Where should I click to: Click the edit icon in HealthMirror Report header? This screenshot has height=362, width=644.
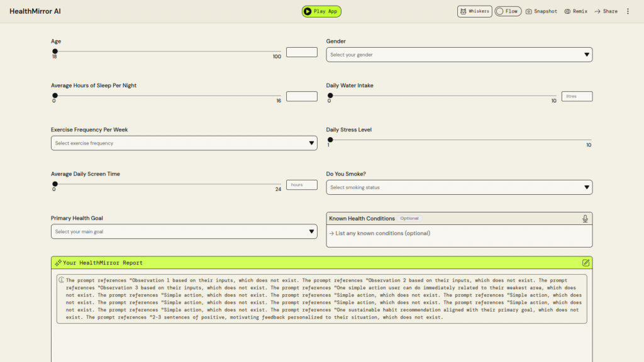click(586, 263)
